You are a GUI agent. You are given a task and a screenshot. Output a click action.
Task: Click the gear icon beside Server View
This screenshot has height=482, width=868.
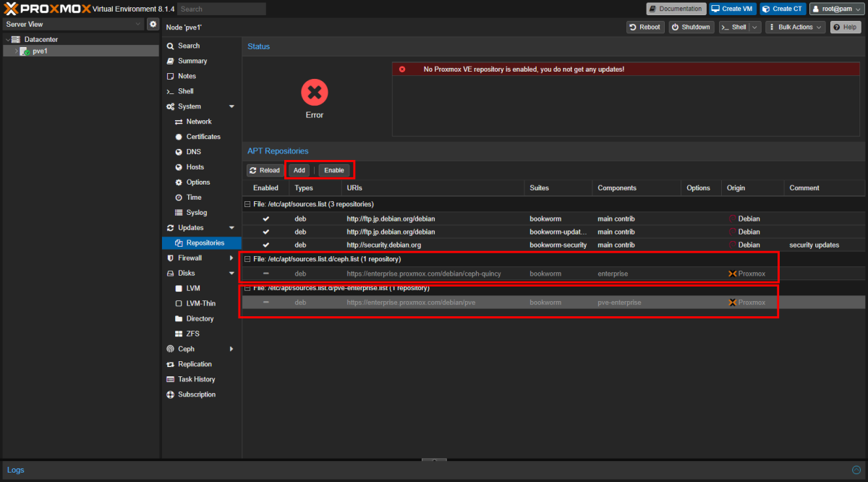[153, 25]
